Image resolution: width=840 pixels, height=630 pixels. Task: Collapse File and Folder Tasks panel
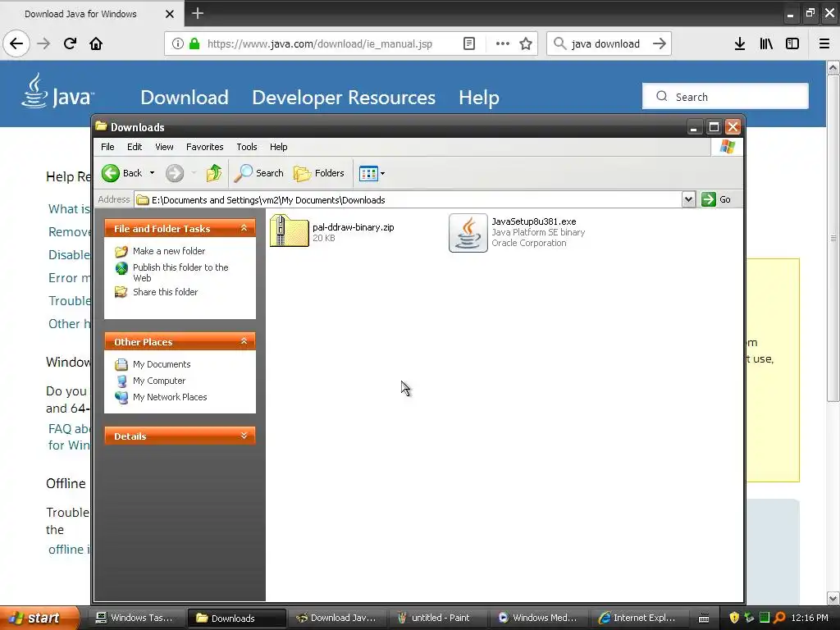pyautogui.click(x=244, y=228)
